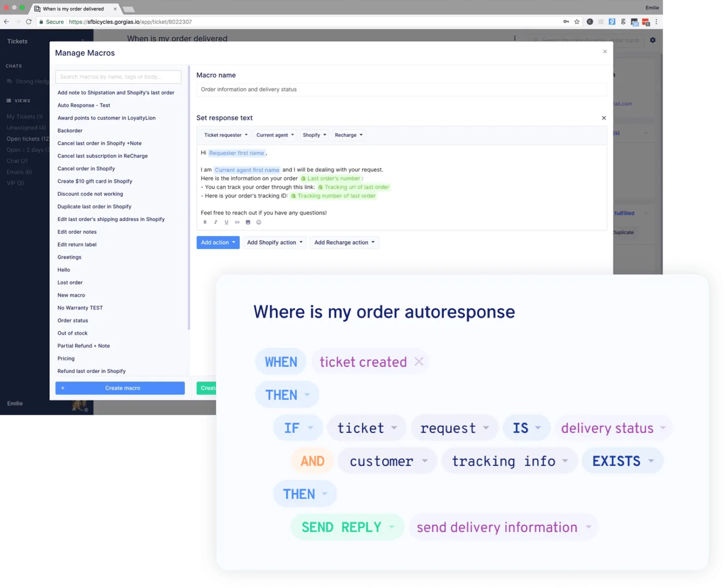Focus the macro search field
Viewport: 727px width, 588px height.
(x=118, y=77)
